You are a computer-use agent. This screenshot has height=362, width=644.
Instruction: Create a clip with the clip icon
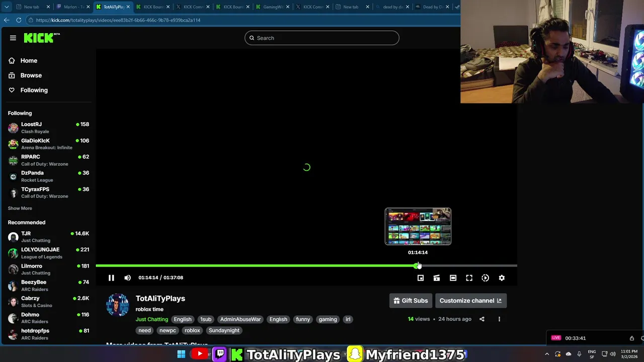point(437,278)
